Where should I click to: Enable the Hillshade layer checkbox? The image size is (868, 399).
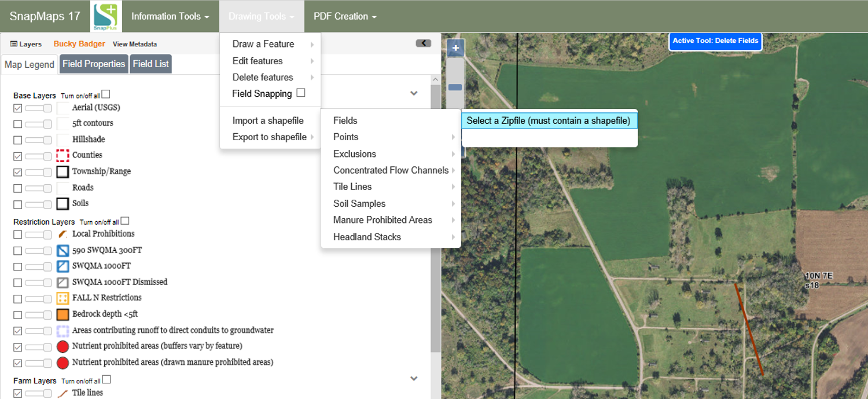[x=17, y=140]
